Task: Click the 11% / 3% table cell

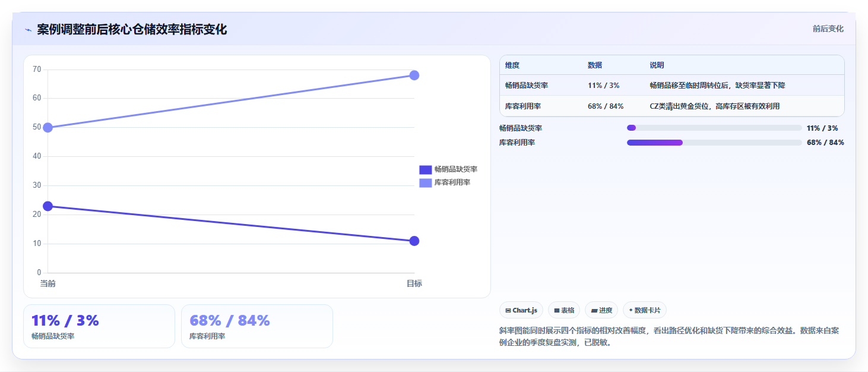Action: [x=604, y=86]
